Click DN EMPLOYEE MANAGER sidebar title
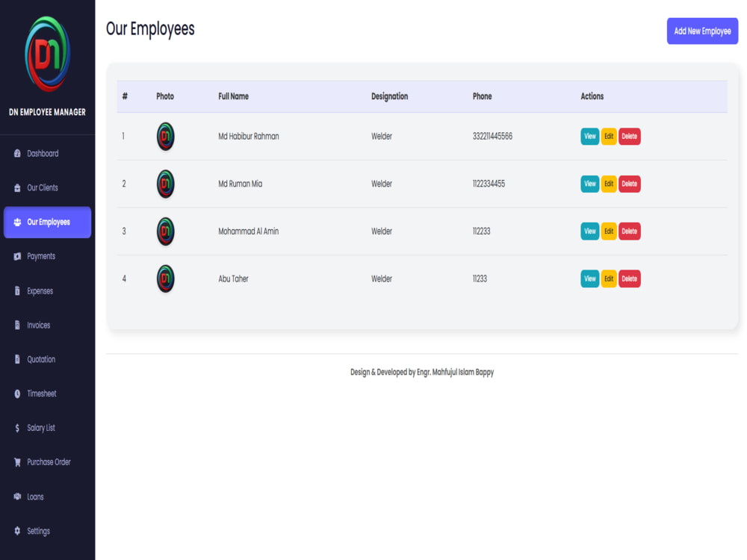The image size is (747, 560). coord(47,112)
